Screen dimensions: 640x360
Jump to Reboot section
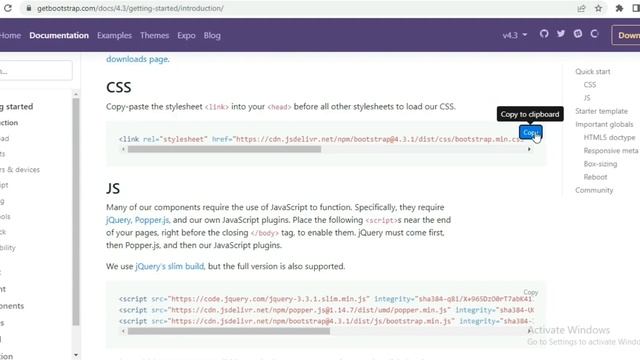click(x=596, y=177)
